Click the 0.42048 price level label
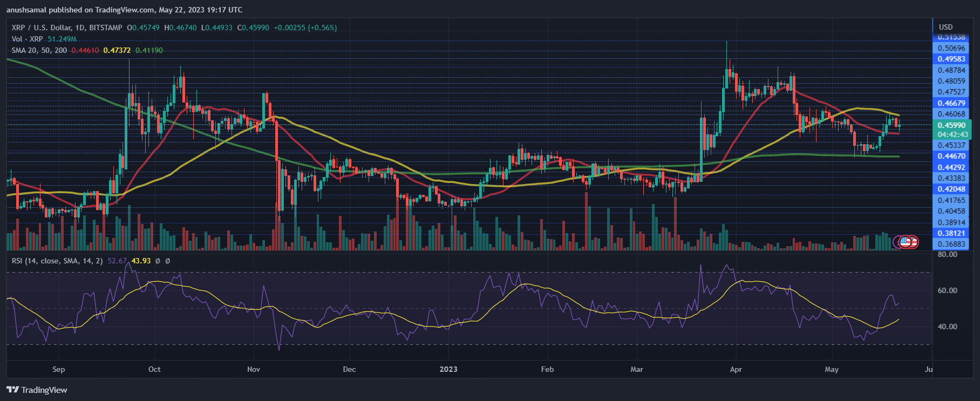Viewport: 980px width, 401px height. (951, 189)
